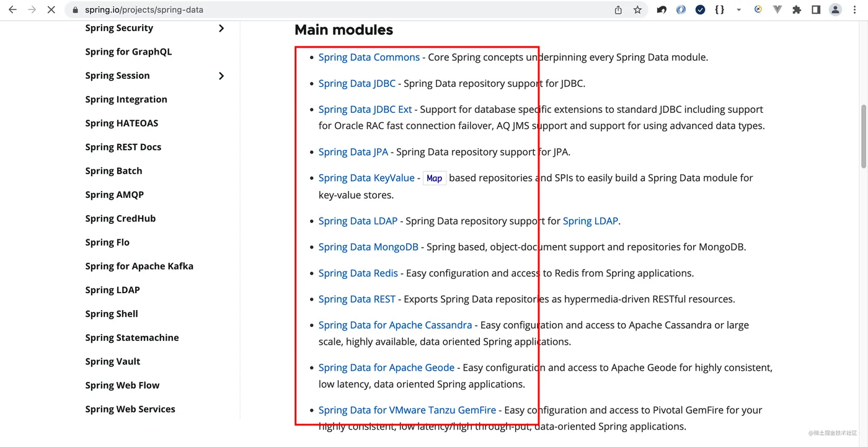This screenshot has height=447, width=868.
Task: Open the Spring Data JPA link
Action: 353,152
